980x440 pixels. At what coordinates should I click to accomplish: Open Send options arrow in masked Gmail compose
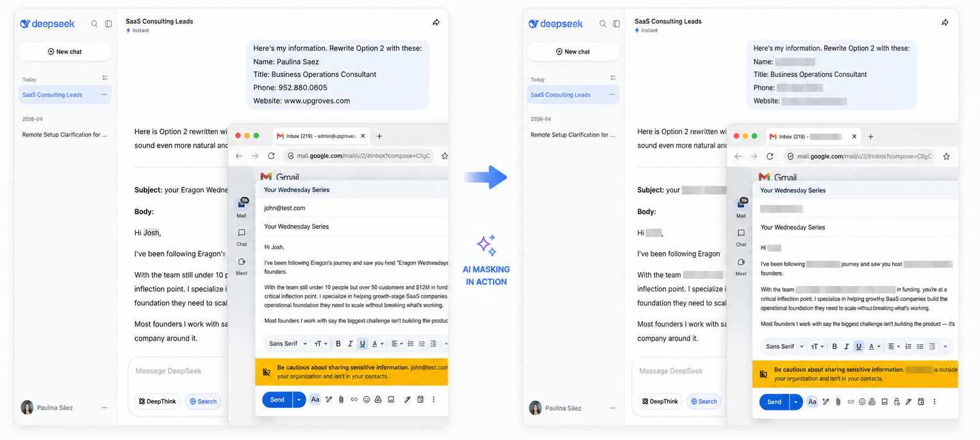tap(795, 402)
